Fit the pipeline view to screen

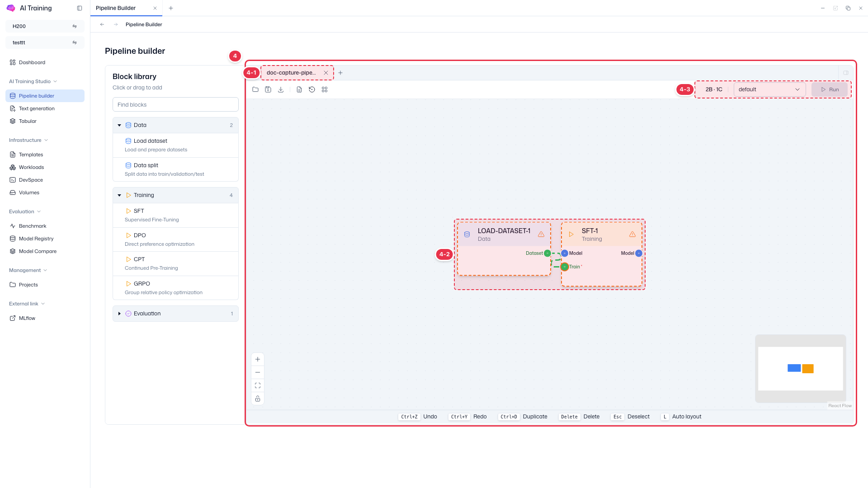click(258, 385)
